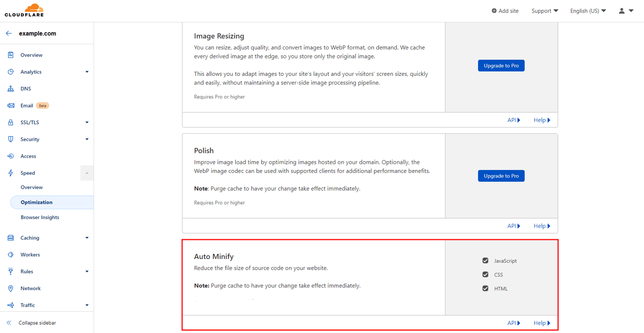
Task: Open the English (US) language dropdown
Action: [x=587, y=10]
